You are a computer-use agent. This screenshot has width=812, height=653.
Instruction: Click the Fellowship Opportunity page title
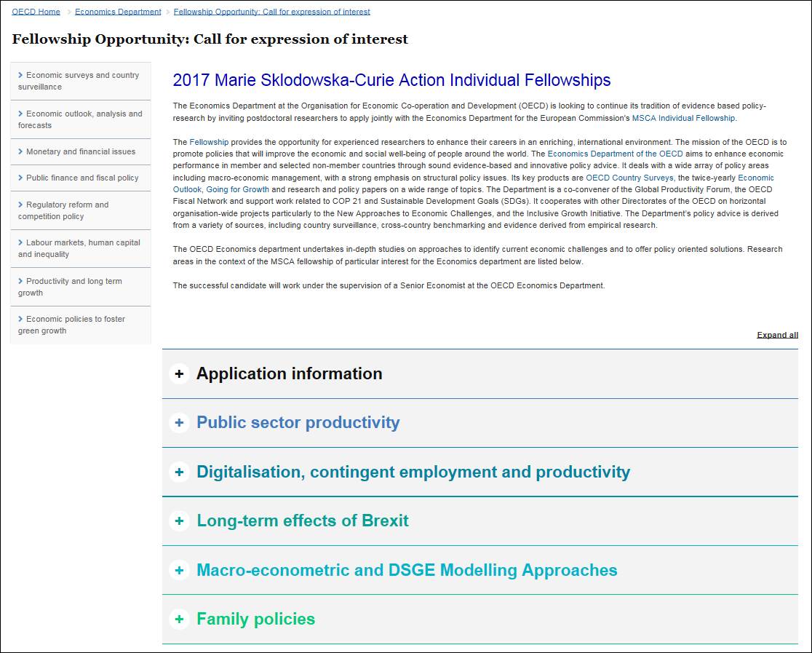[210, 39]
